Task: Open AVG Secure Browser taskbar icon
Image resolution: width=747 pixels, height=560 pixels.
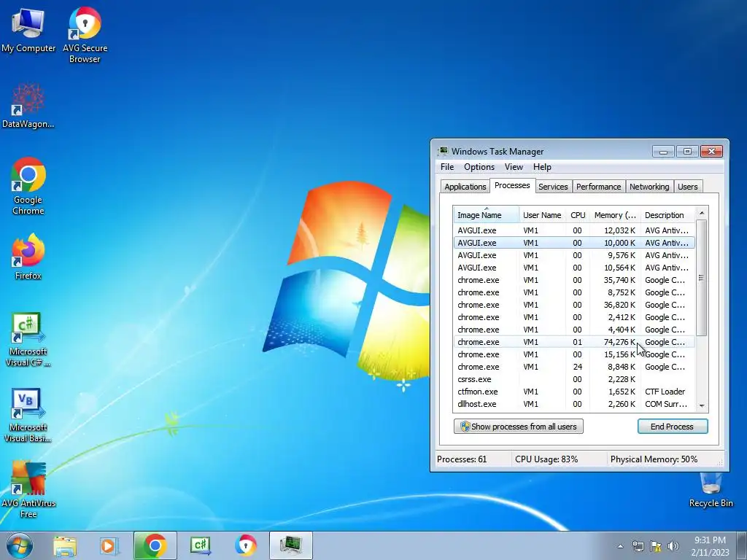Action: (246, 545)
